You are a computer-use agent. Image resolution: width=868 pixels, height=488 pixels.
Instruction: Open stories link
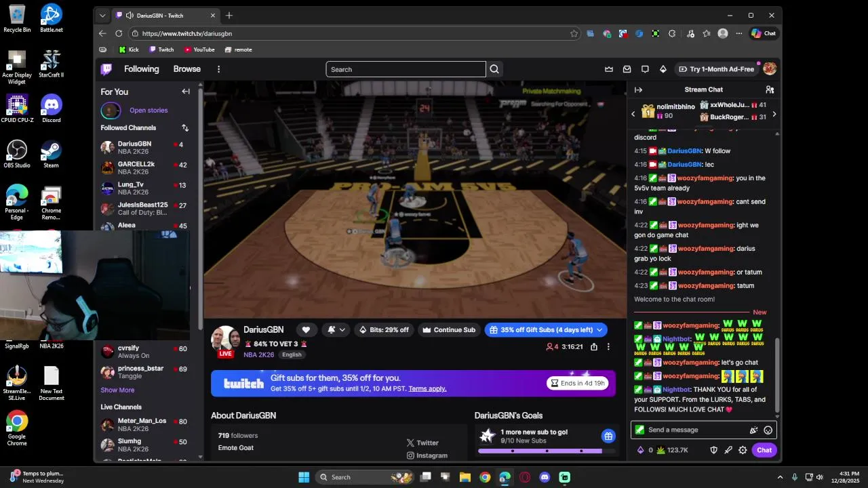click(149, 110)
